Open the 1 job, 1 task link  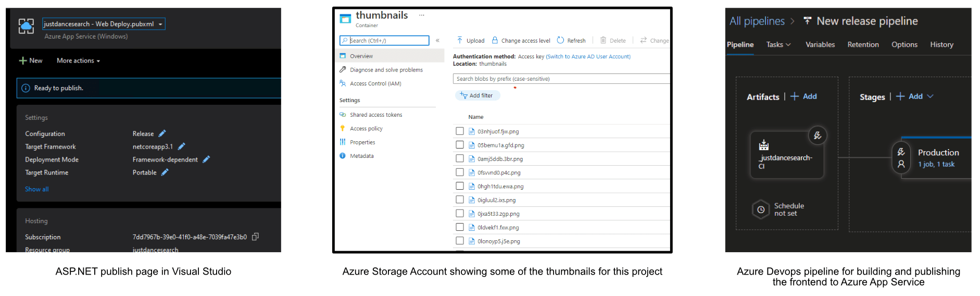tap(936, 164)
